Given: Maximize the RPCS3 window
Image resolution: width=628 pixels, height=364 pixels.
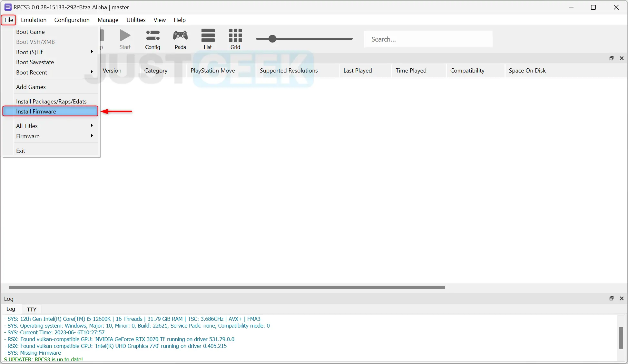Looking at the screenshot, I should pos(593,7).
